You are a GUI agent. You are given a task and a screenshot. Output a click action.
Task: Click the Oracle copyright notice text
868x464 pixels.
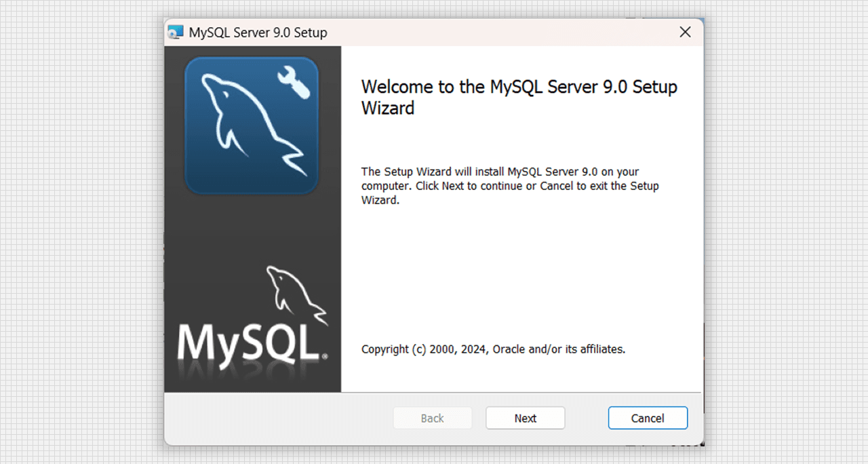coord(493,349)
